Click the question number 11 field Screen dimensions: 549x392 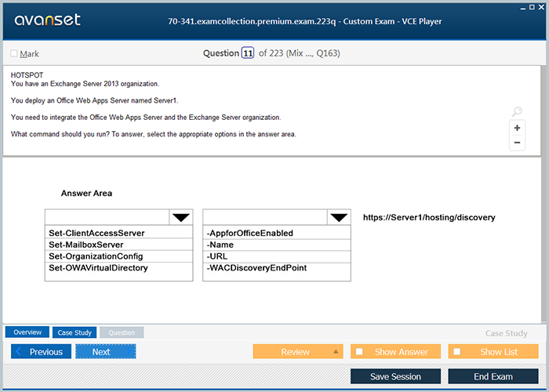(248, 53)
